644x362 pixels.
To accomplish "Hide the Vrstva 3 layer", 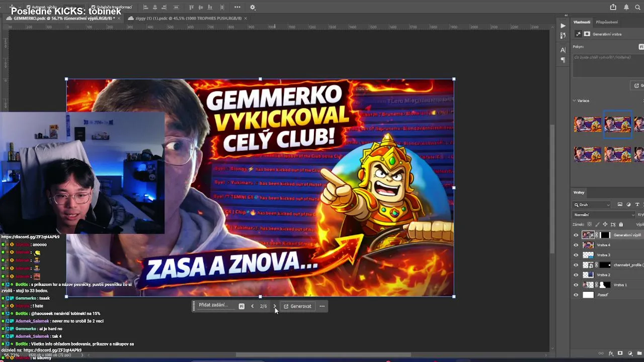I will tap(576, 255).
